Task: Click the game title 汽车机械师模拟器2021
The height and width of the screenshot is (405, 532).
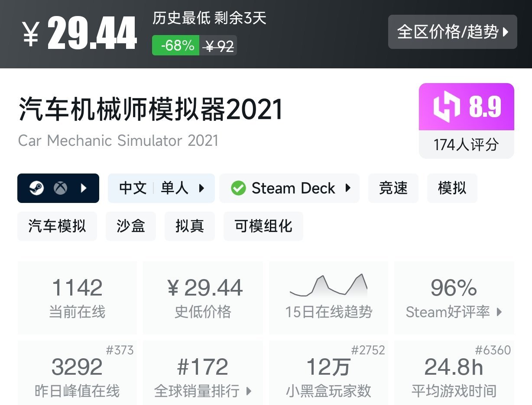Action: 151,109
